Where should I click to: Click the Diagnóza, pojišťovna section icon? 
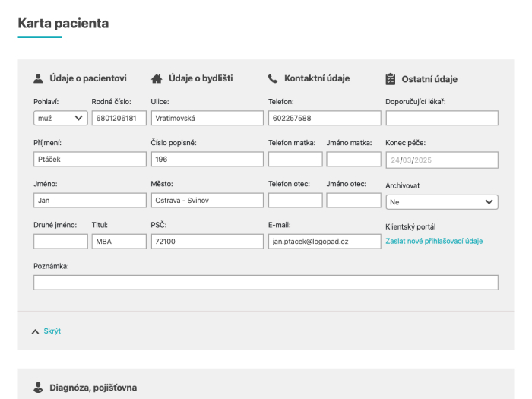(38, 388)
